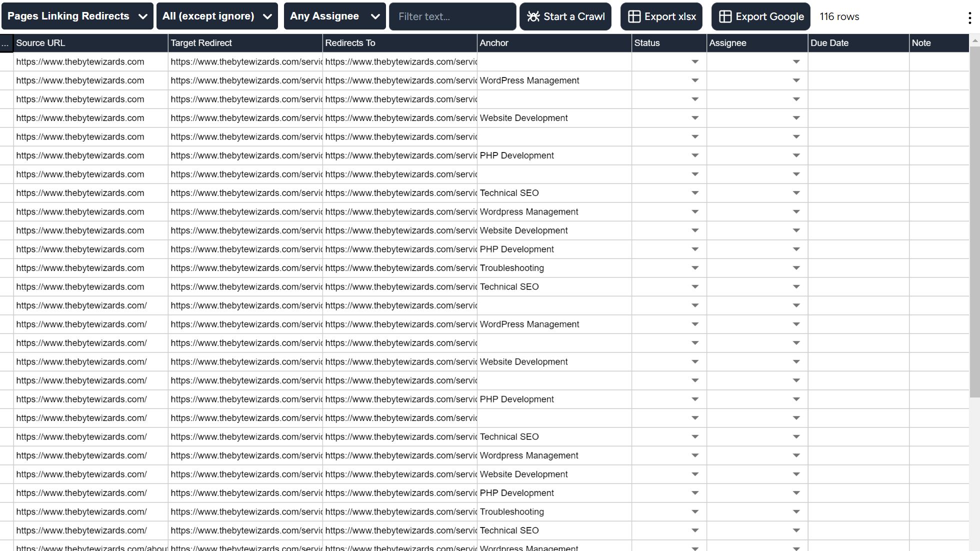Expand the All (except ignore) filter
The image size is (980, 551).
[217, 16]
